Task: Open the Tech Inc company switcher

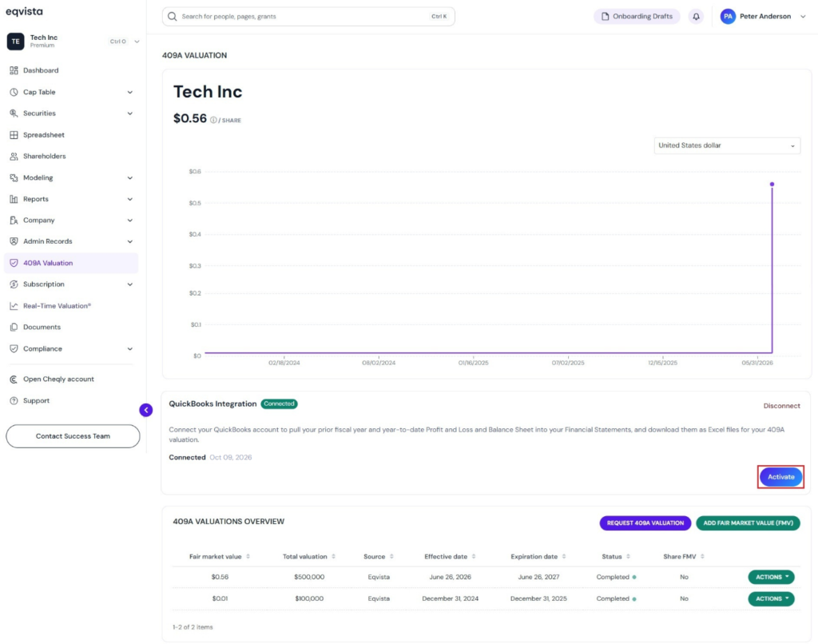Action: 73,42
